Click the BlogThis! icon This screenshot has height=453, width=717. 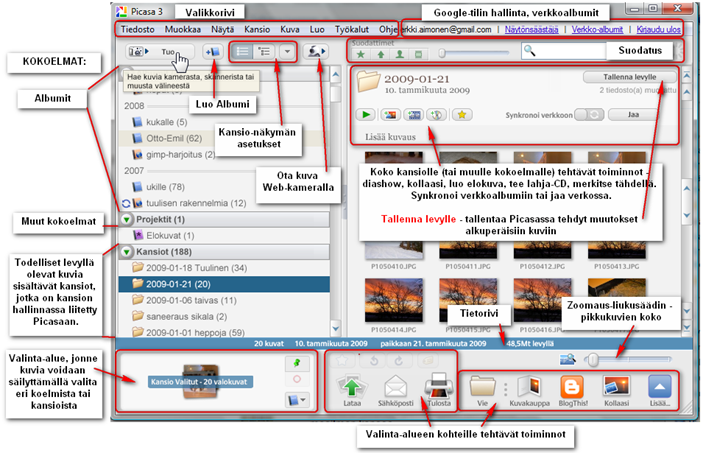573,390
